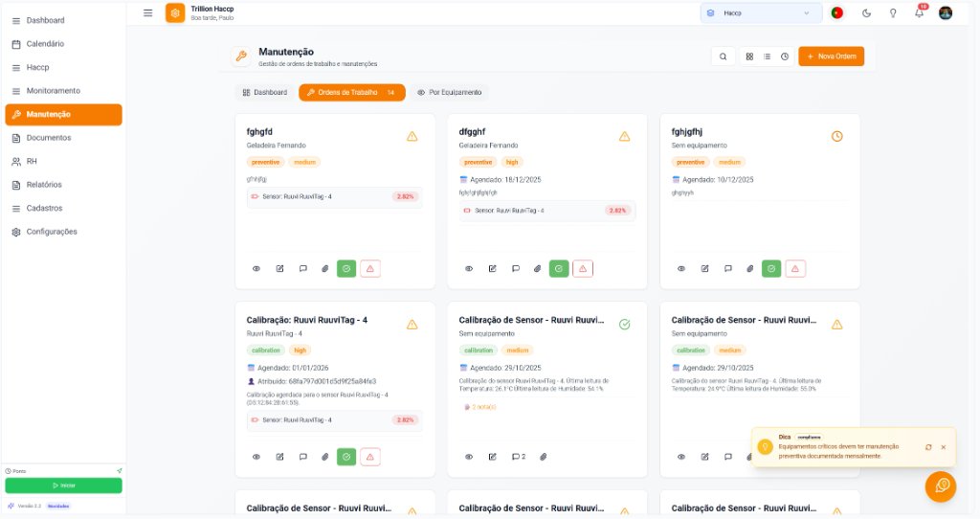
Task: Go to Calendário in sidebar
Action: pos(63,44)
